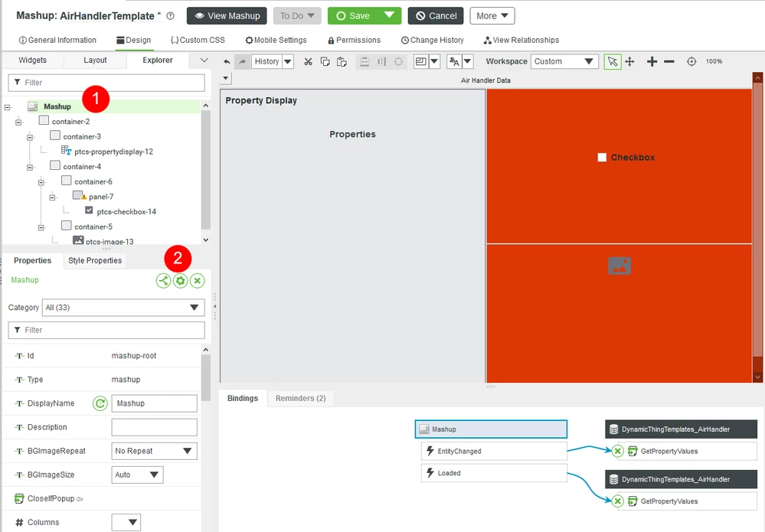Select ptcs-propertydisplay-12 tree item

click(113, 152)
